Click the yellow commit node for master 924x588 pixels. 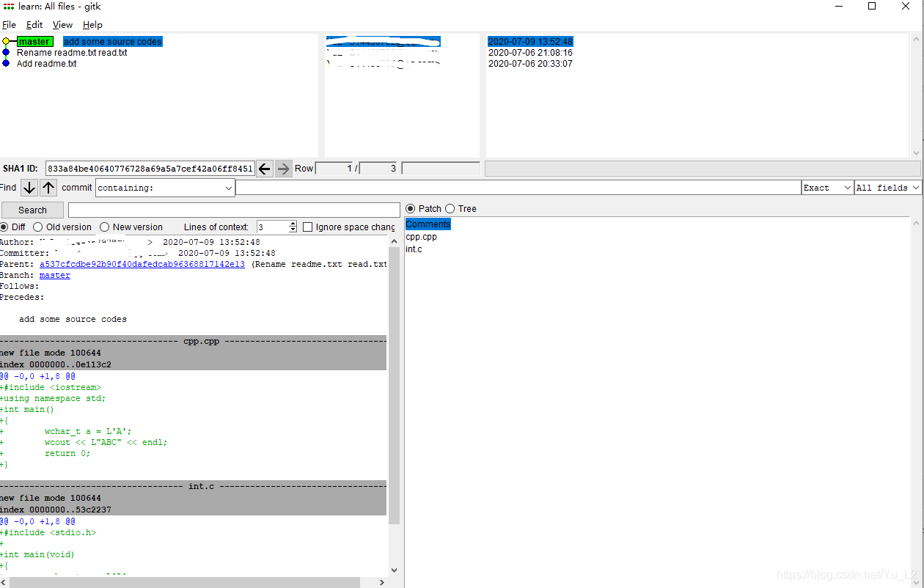(x=6, y=42)
